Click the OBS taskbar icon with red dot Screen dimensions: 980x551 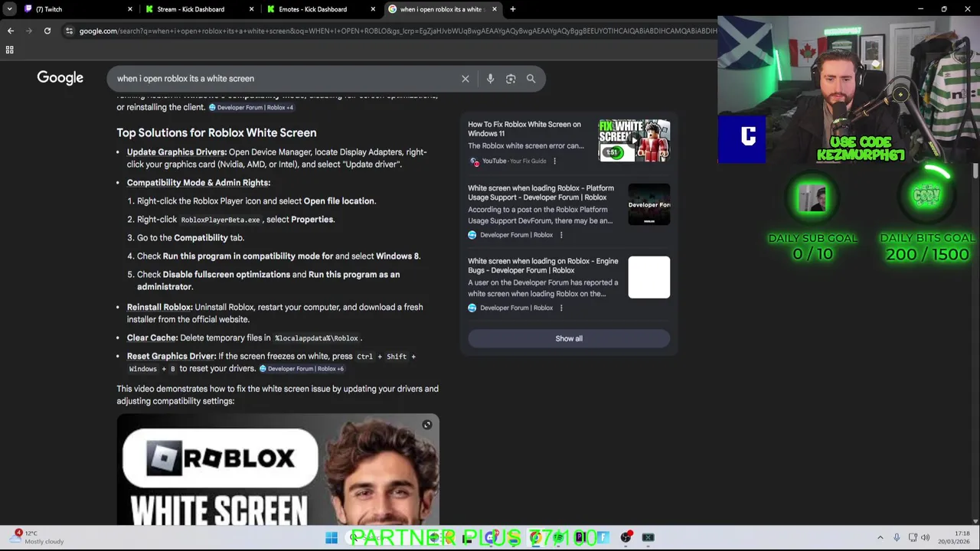click(x=626, y=538)
